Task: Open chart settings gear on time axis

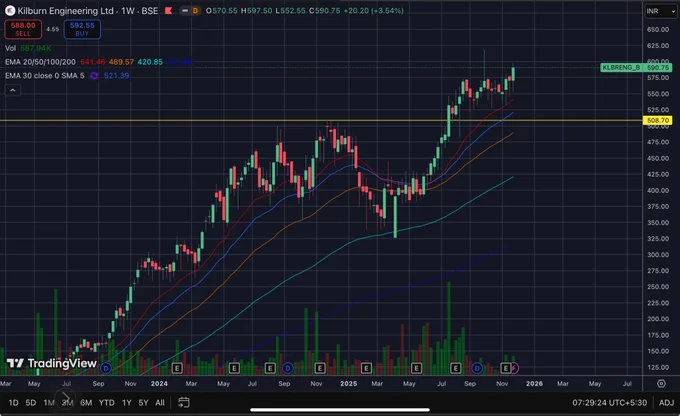Action: 661,383
